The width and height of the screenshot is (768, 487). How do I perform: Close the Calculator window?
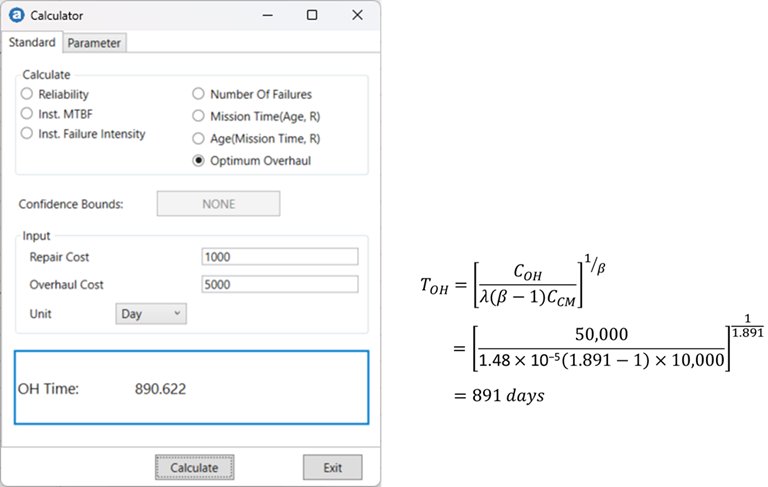(358, 15)
